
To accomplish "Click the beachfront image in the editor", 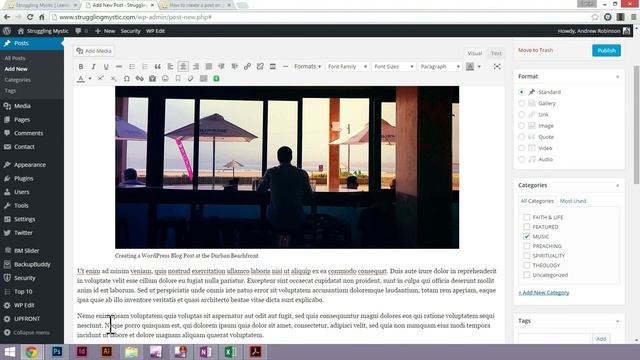I will pyautogui.click(x=287, y=167).
